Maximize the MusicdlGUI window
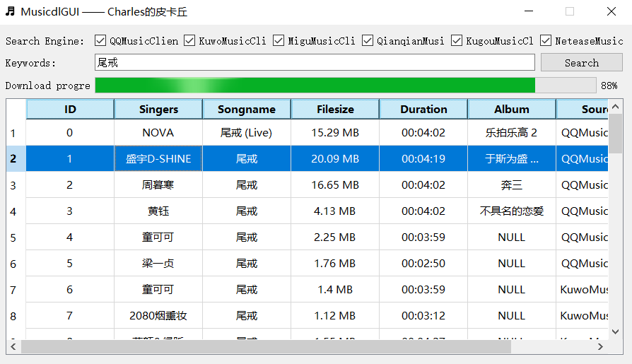 570,11
